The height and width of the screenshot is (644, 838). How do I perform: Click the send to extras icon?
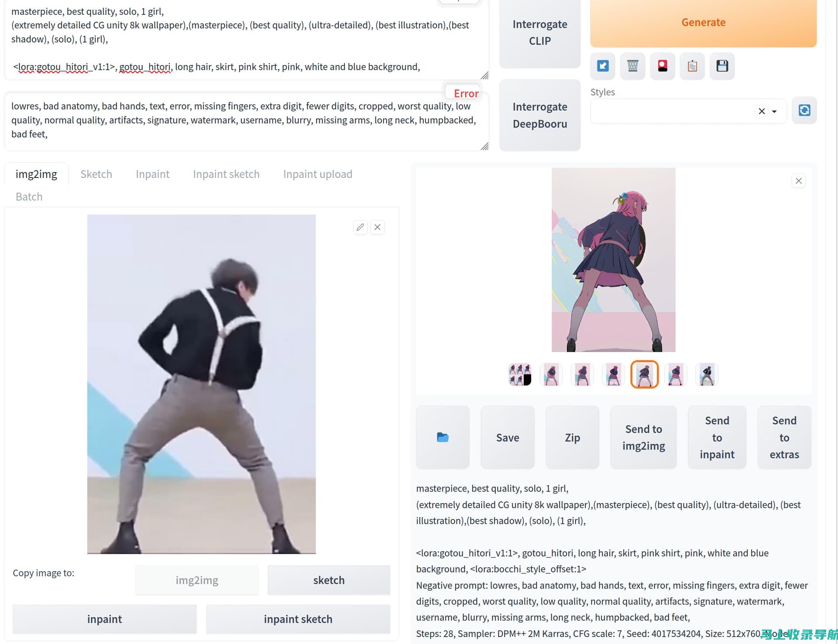[784, 437]
